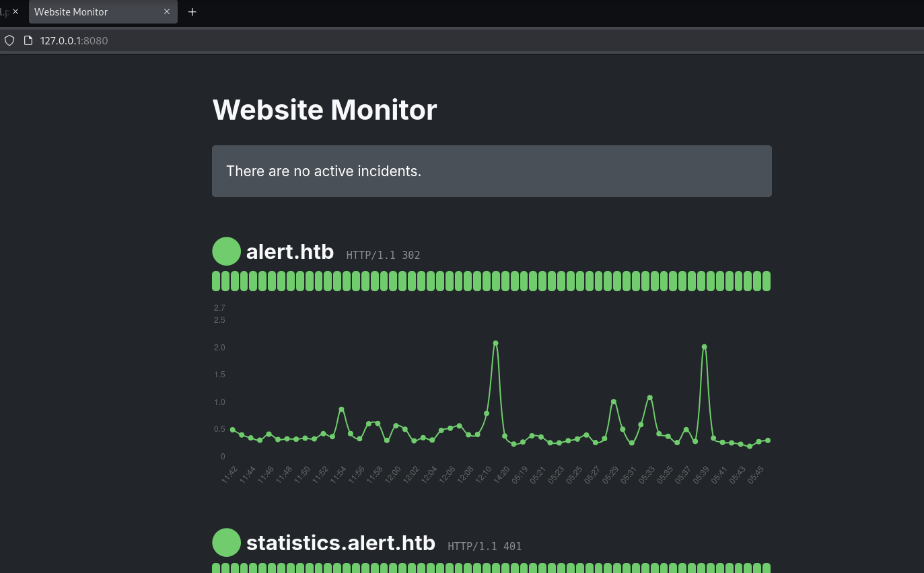Click the alert.htb site title

(290, 252)
